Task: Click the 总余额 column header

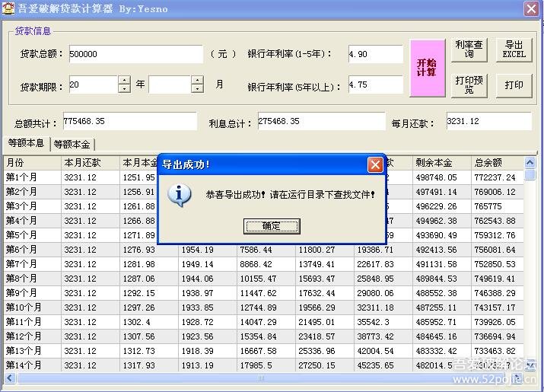Action: tap(498, 162)
